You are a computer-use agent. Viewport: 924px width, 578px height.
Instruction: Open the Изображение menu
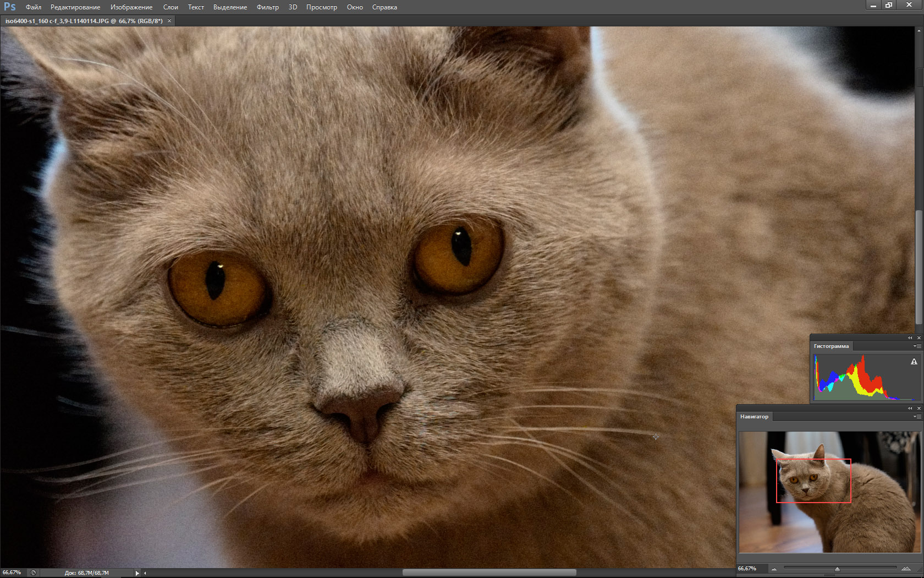tap(131, 7)
